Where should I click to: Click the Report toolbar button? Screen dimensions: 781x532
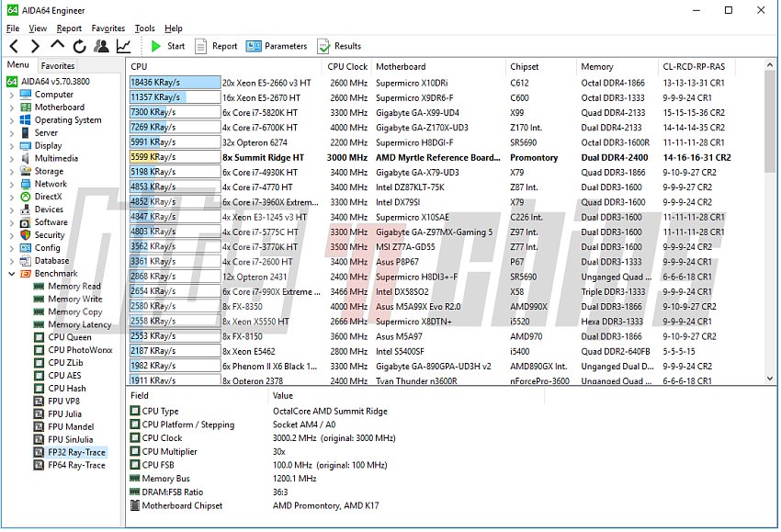216,46
